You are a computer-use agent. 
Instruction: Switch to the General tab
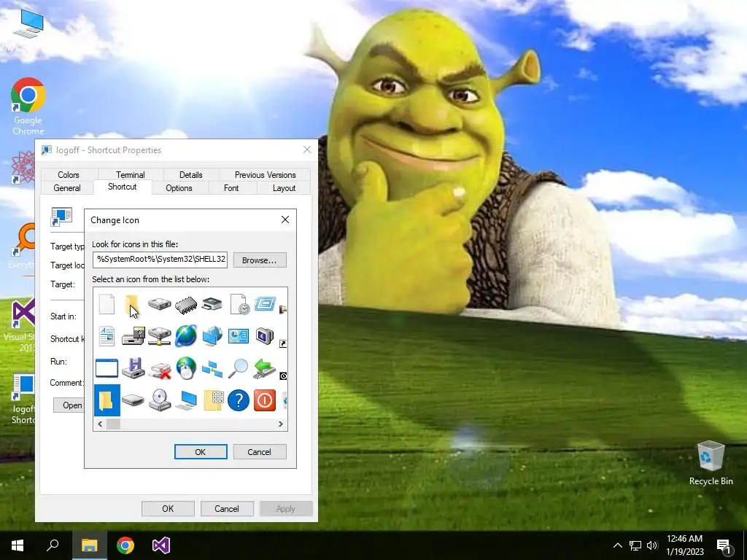click(x=67, y=187)
